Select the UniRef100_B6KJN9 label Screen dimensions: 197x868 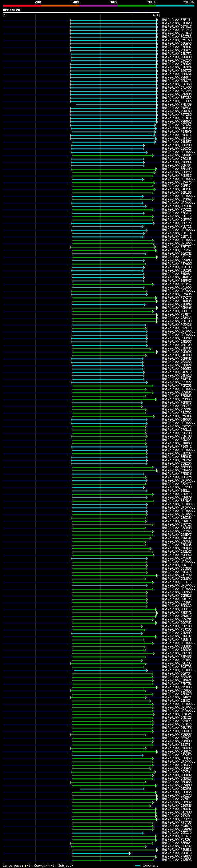[x=176, y=169]
